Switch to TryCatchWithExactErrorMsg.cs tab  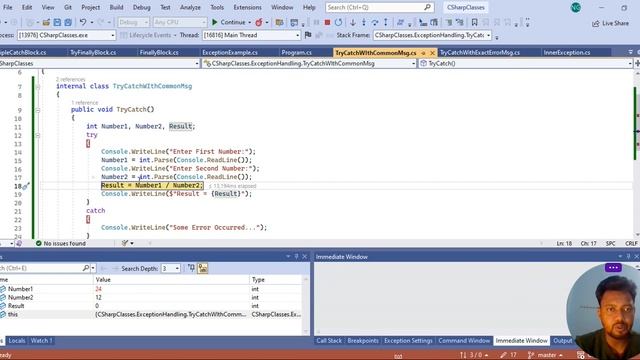pyautogui.click(x=480, y=53)
